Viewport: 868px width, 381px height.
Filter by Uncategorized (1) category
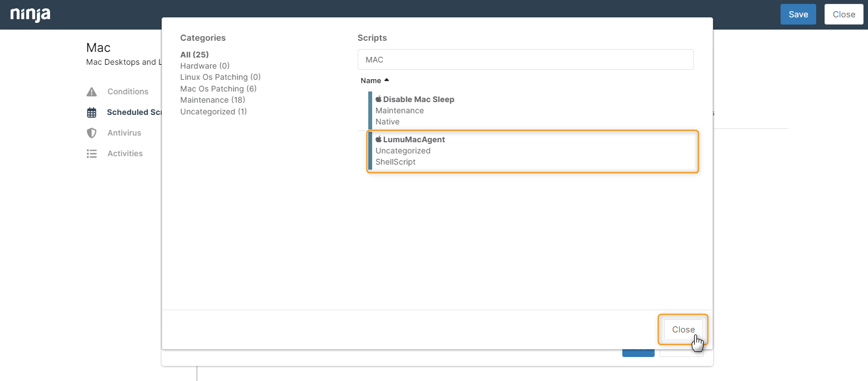[213, 112]
